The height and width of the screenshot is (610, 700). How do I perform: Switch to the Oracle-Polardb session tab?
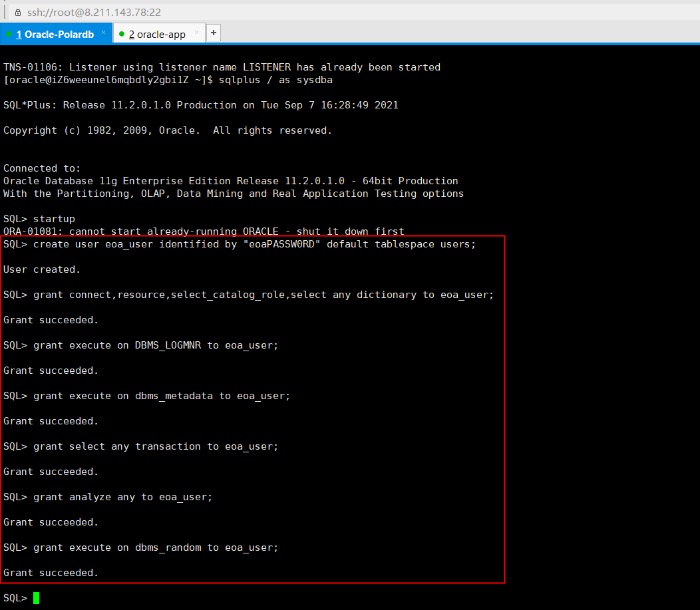click(x=55, y=35)
